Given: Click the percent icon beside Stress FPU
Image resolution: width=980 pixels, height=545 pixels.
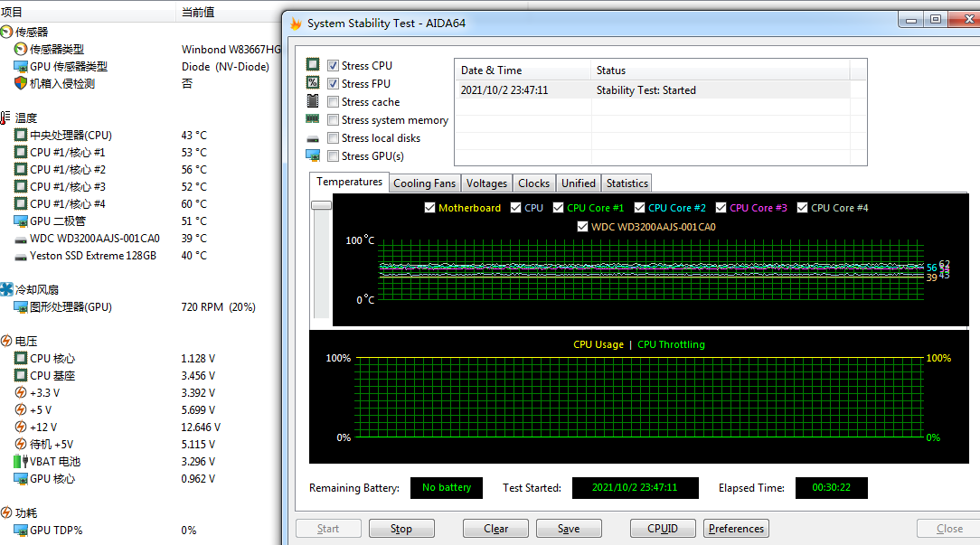Looking at the screenshot, I should (313, 82).
